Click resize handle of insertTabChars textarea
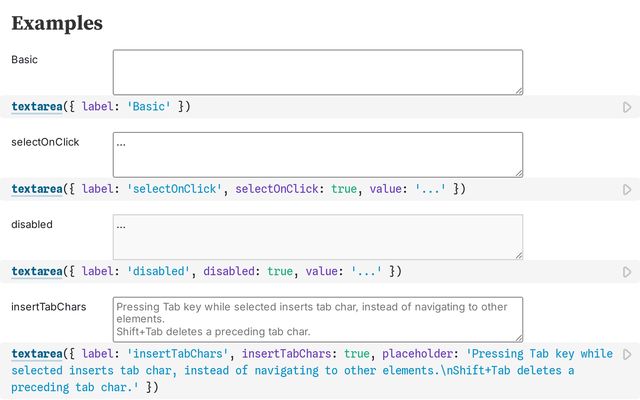This screenshot has height=400, width=640. coord(517,336)
